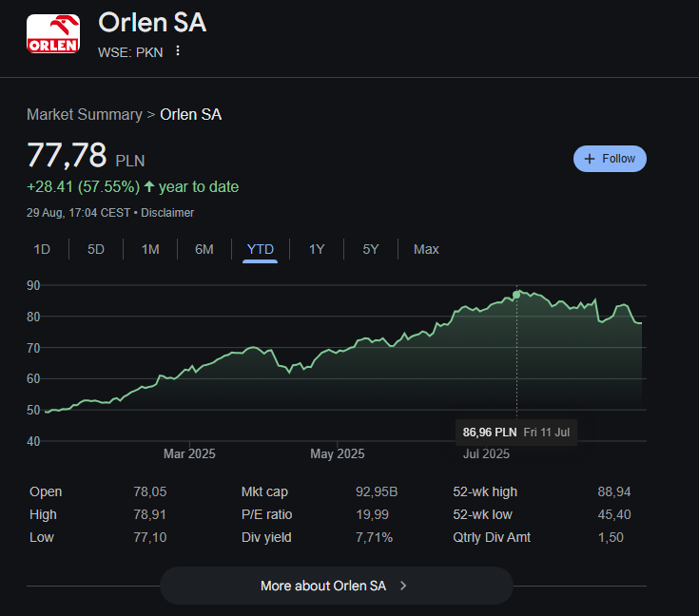Click the Mar 2025 axis label
The image size is (699, 616).
point(189,453)
